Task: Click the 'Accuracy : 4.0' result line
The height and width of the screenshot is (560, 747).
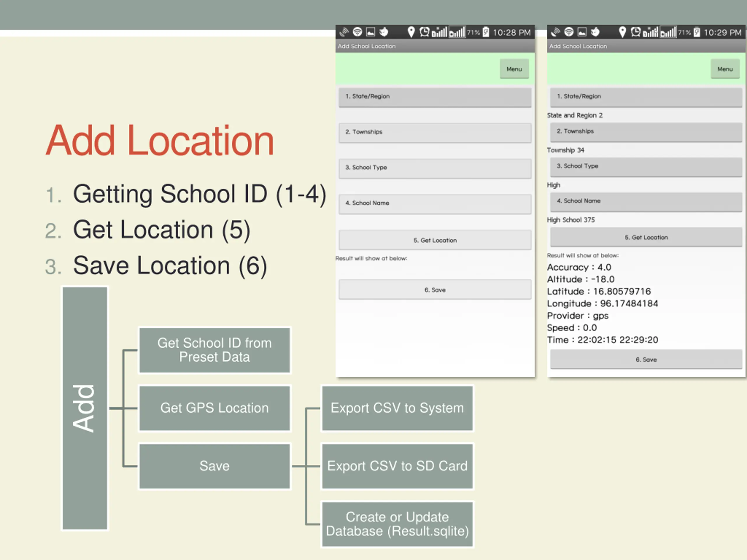Action: pos(579,267)
